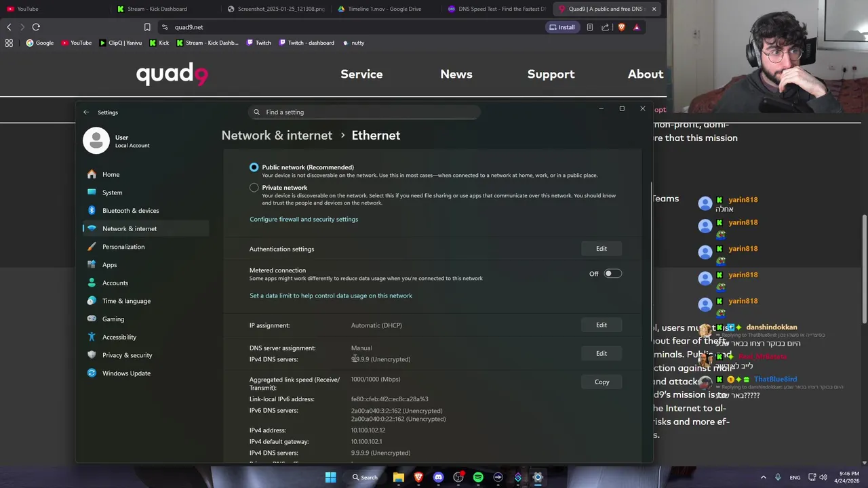Image resolution: width=868 pixels, height=488 pixels.
Task: Open ENG language indicator in tray
Action: pos(795,477)
